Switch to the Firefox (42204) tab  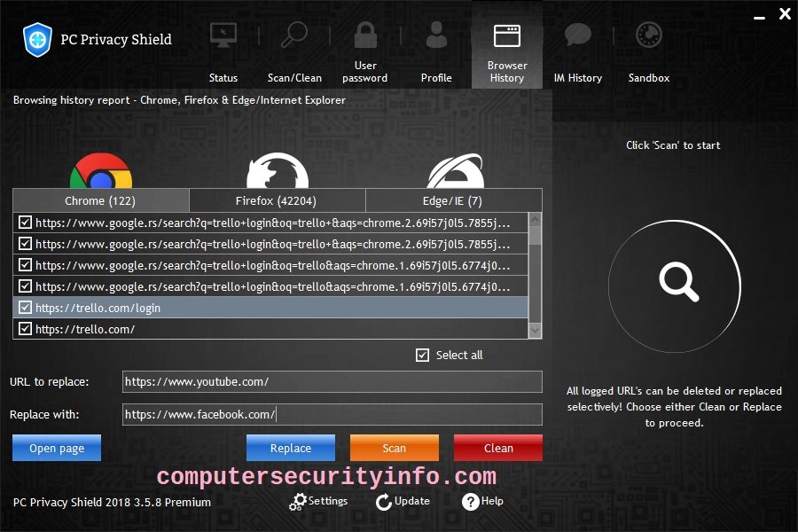click(x=278, y=200)
